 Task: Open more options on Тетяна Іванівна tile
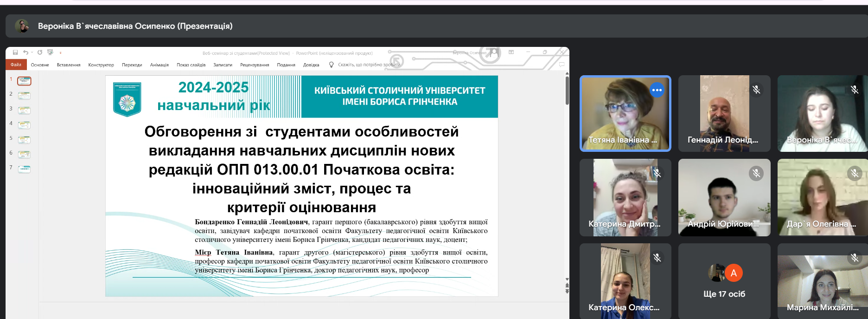[x=657, y=90]
